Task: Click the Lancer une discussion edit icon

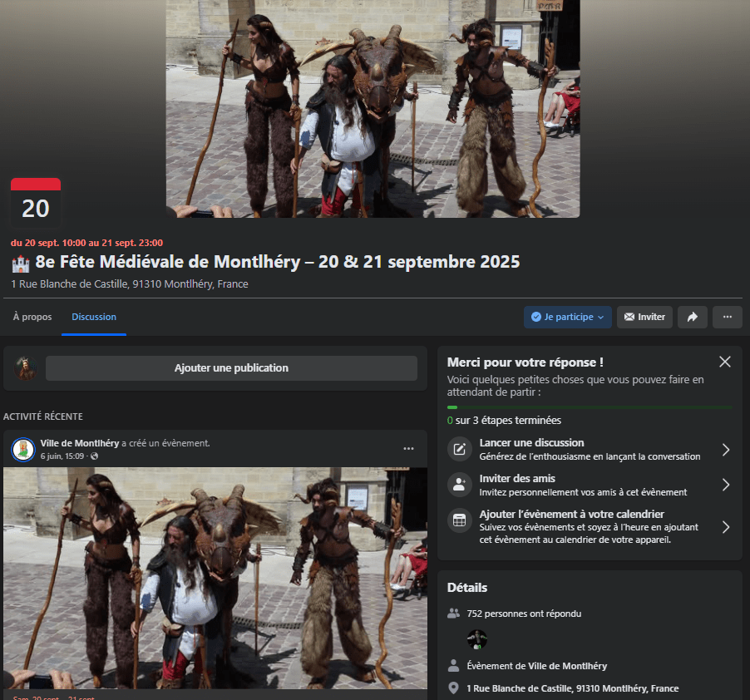Action: (459, 449)
